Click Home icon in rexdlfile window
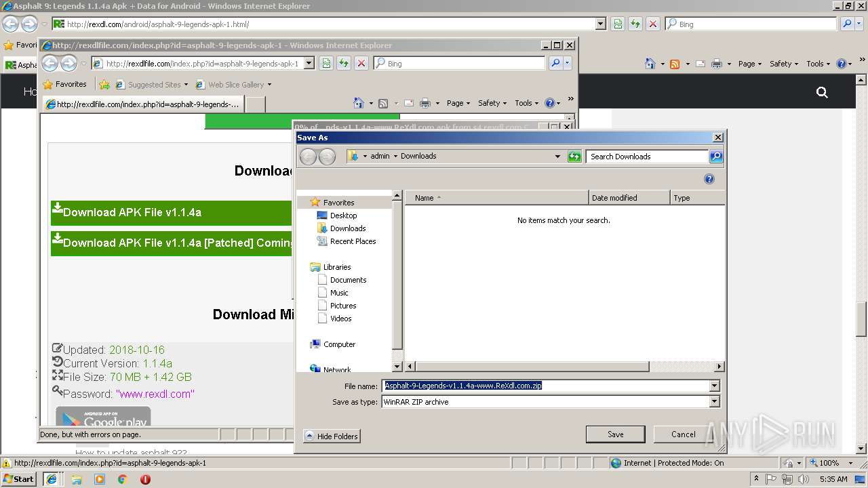 pyautogui.click(x=359, y=103)
